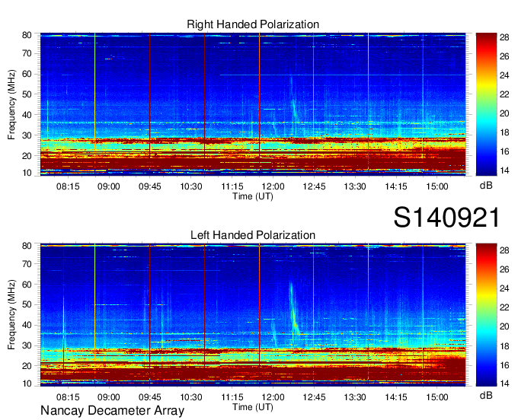Click value 26 on Left Handed colorbar scale
This screenshot has height=420, width=518.
tap(504, 269)
